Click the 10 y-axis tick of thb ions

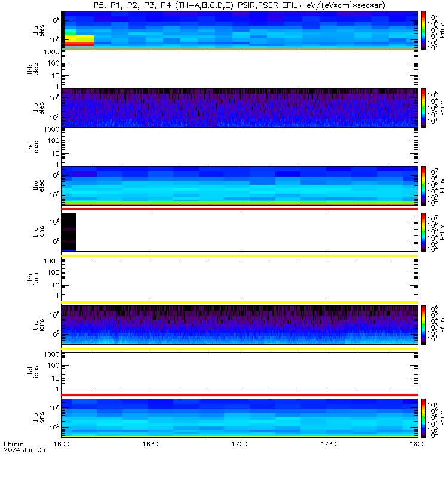[55, 286]
